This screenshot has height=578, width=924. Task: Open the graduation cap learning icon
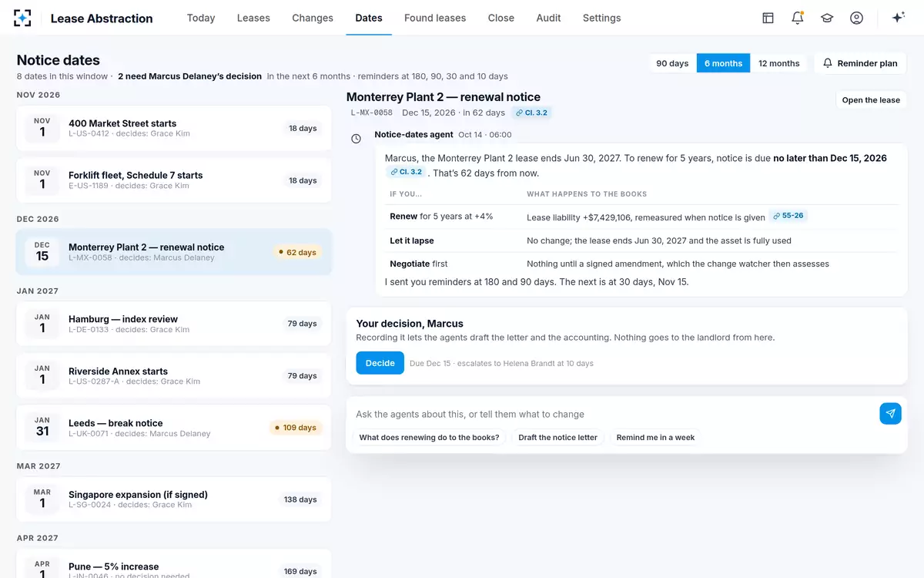827,18
